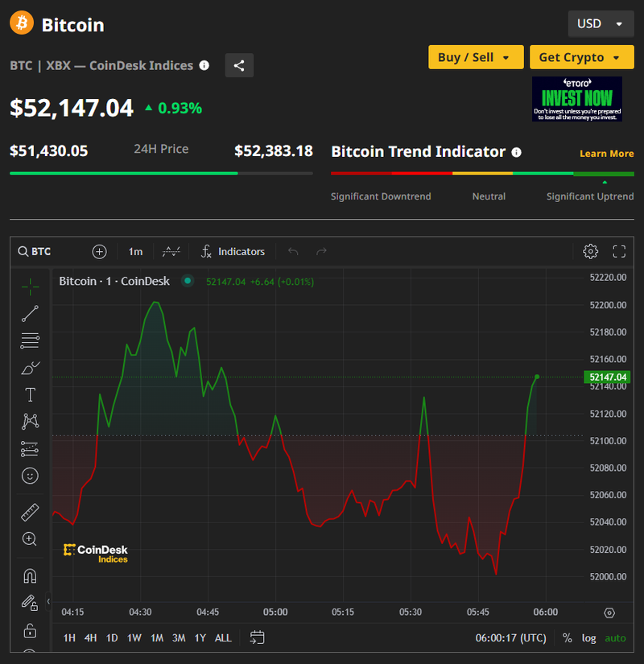Expand the Buy / Sell dropdown
Viewport: 644px width, 664px height.
click(x=475, y=57)
